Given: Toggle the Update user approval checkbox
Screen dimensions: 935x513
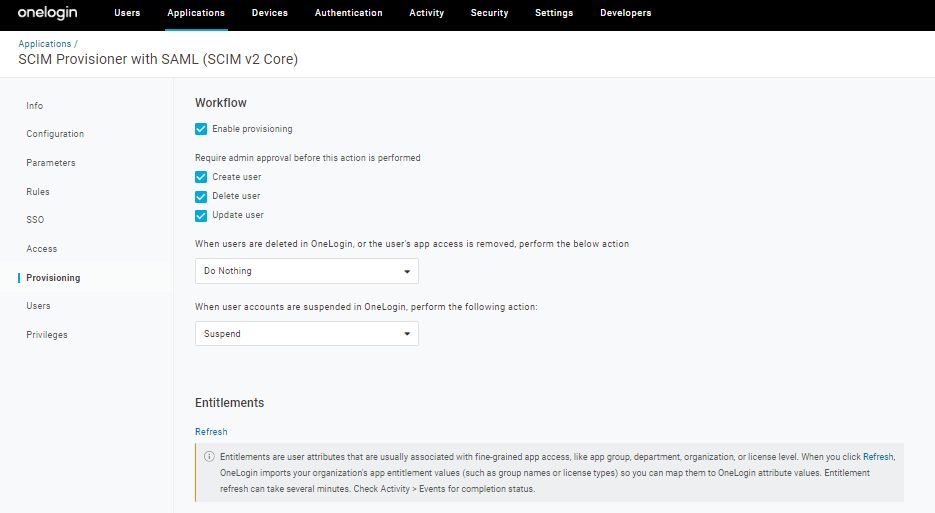Looking at the screenshot, I should pos(201,215).
